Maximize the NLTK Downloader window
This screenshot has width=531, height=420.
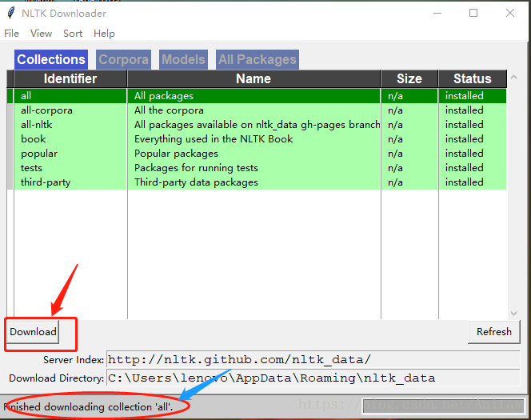(473, 14)
